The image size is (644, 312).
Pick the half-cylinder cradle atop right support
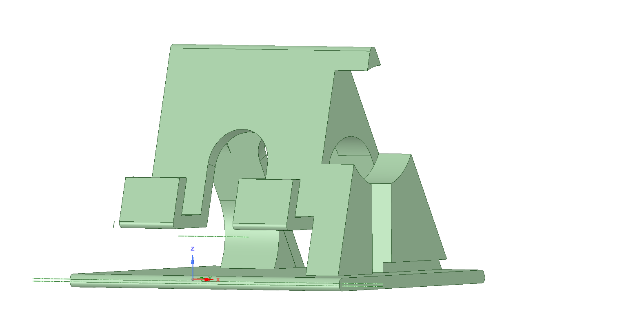click(x=388, y=168)
